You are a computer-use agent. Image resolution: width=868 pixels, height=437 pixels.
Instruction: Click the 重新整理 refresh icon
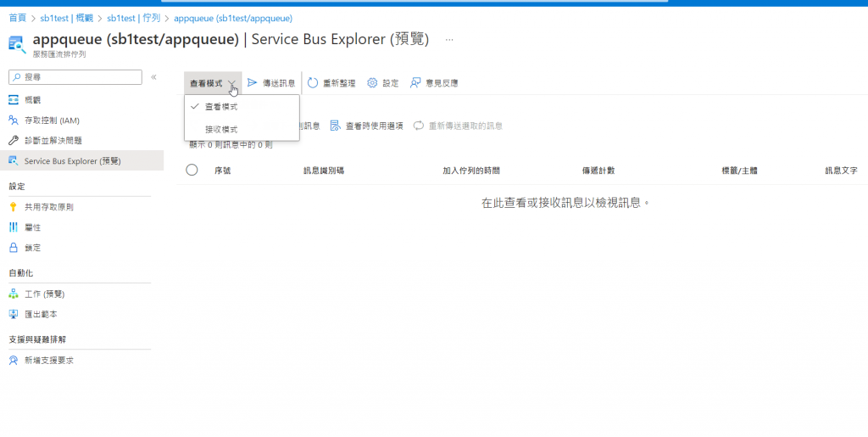point(313,83)
